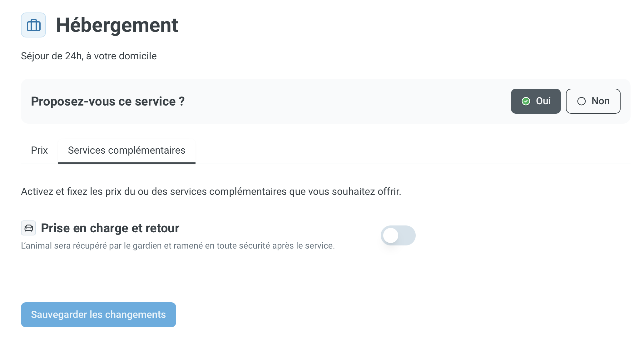Click the Hébergement page title
Screen dimensions: 644x346
tap(117, 25)
